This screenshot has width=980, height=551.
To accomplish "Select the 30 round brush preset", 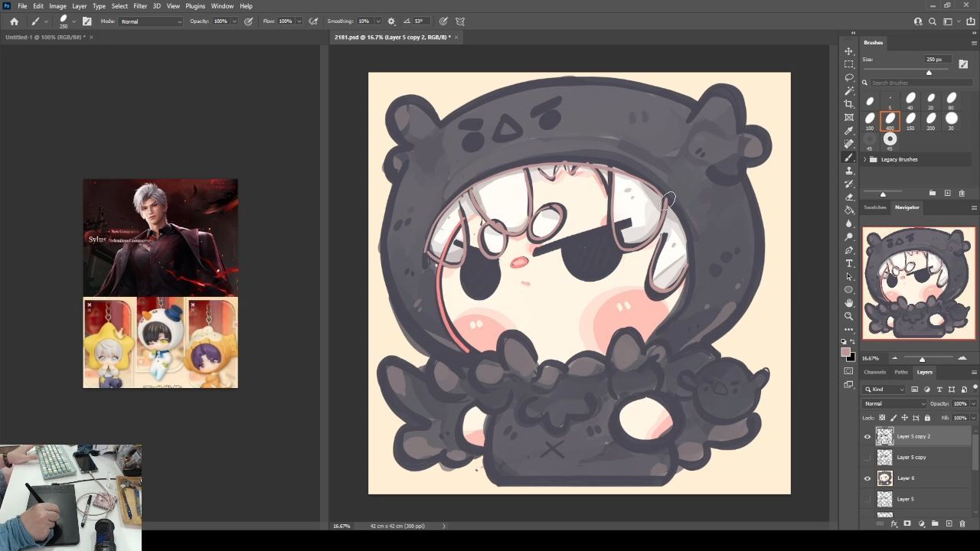I will 952,120.
